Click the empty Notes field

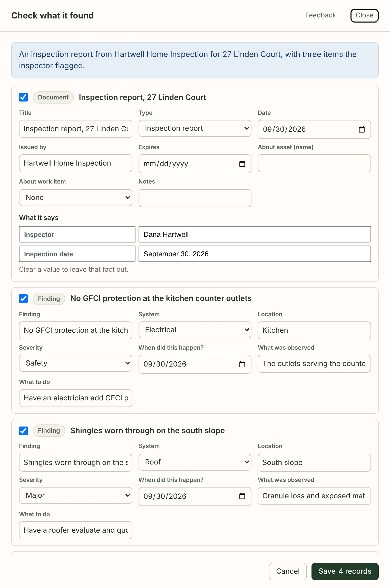point(195,198)
